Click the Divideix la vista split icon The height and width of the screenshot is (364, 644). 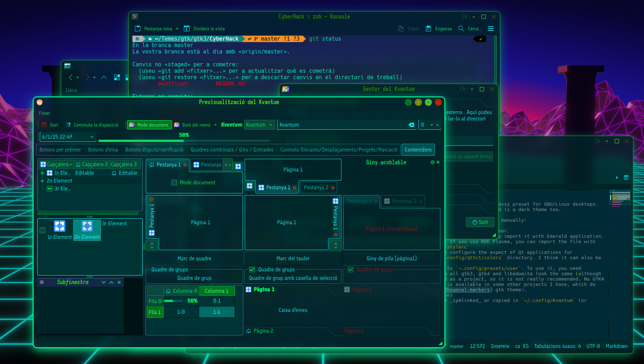[187, 29]
